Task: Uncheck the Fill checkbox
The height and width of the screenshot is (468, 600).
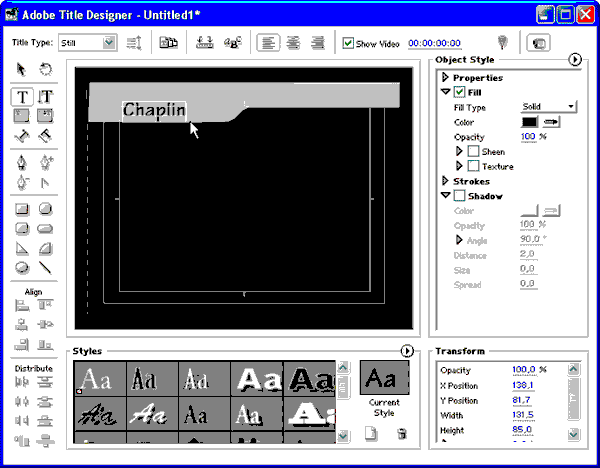Action: pyautogui.click(x=460, y=92)
